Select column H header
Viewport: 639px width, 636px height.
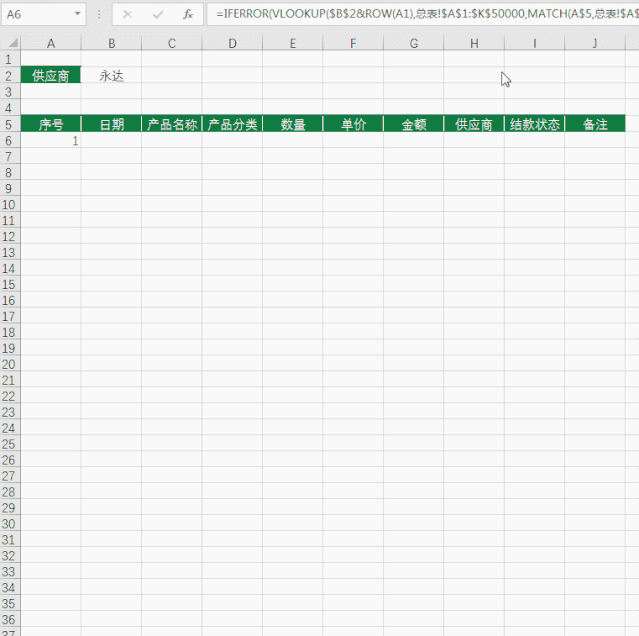(474, 44)
